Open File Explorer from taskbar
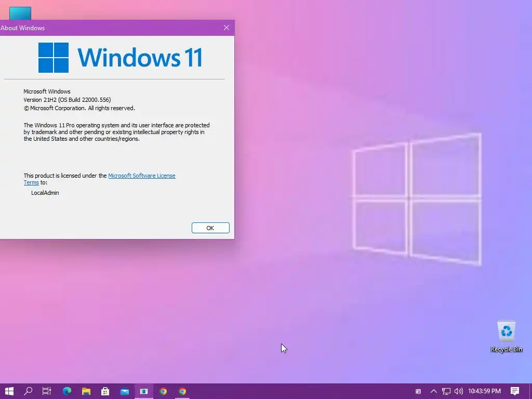Viewport: 532px width, 399px height. (86, 391)
